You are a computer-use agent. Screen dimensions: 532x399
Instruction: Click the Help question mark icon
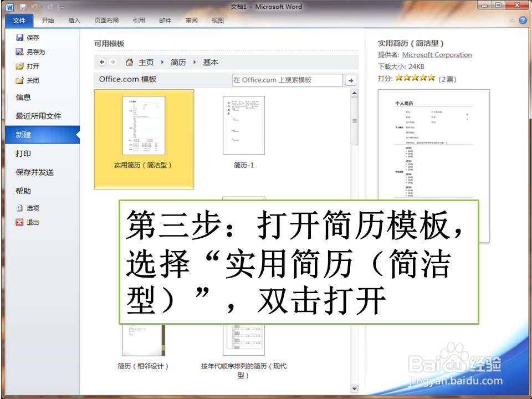[521, 20]
